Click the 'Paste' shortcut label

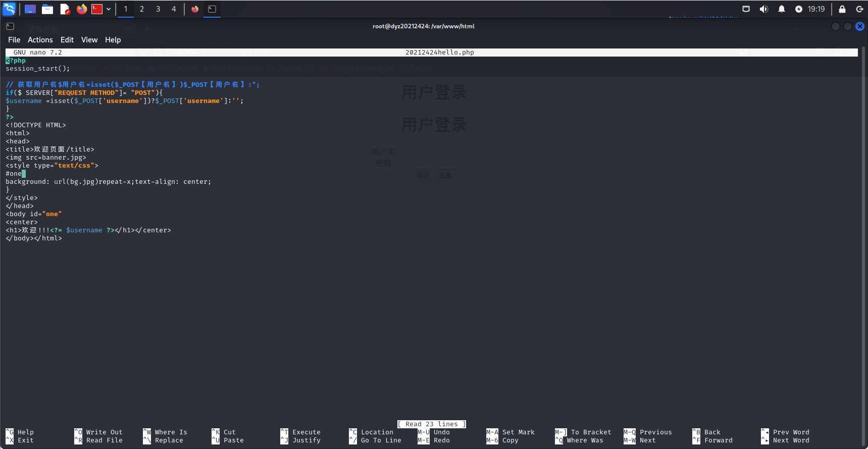point(234,440)
